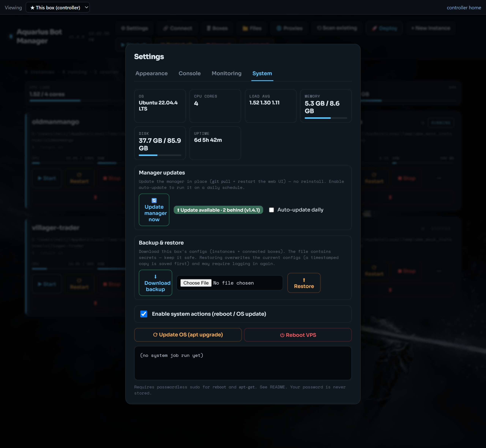Click the Restore backup button

[x=304, y=283]
